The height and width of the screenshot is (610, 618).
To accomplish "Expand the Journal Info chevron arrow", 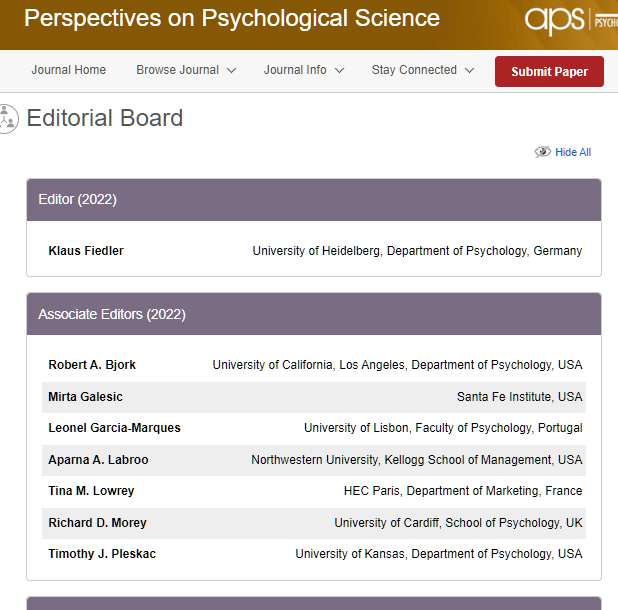I will [x=339, y=71].
